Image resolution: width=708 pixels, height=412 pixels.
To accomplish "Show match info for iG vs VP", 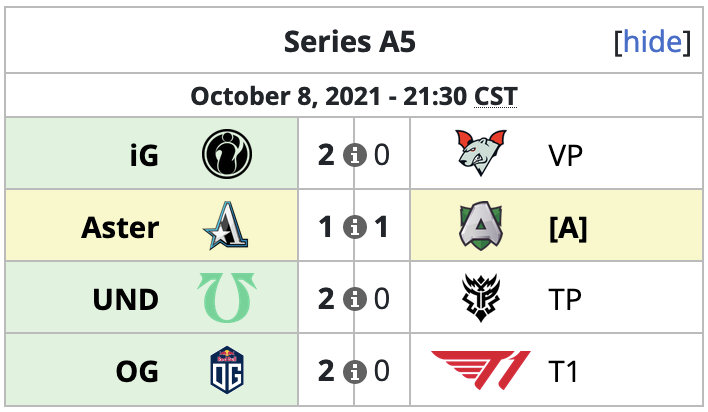I will coord(354,155).
